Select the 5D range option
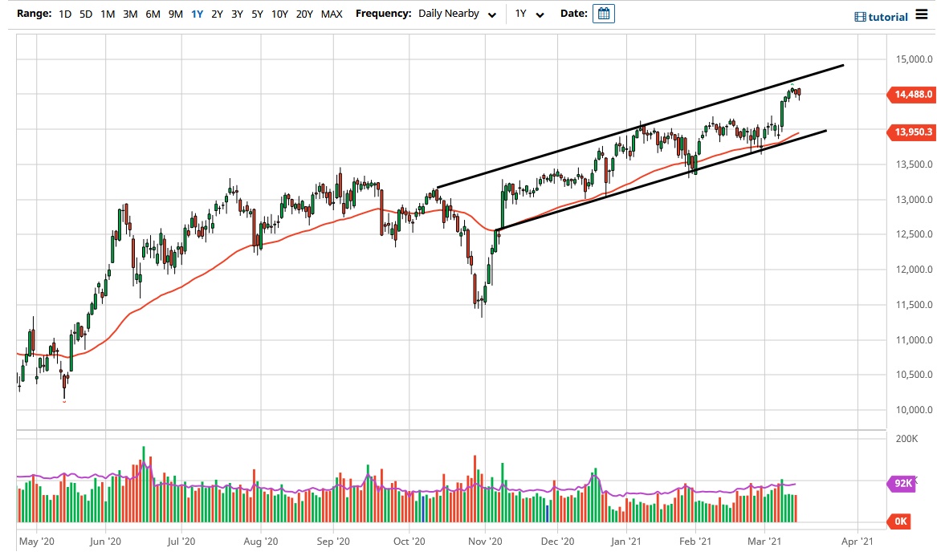Screen dimensions: 937x560 85,13
